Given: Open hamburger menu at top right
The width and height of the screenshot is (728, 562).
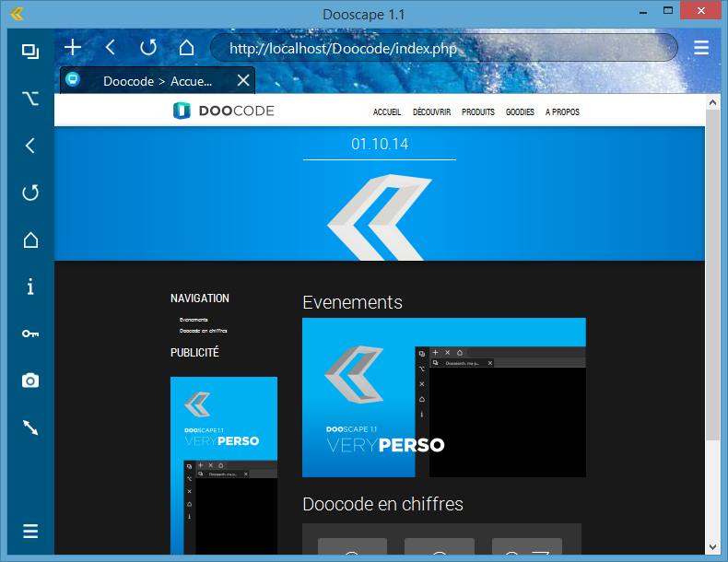Looking at the screenshot, I should pyautogui.click(x=701, y=48).
